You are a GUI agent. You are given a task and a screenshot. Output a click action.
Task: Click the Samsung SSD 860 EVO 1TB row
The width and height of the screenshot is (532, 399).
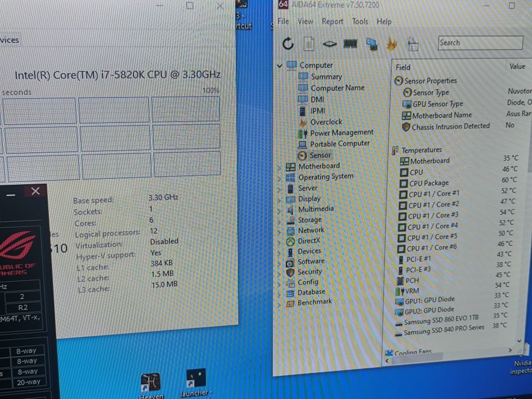(x=451, y=320)
